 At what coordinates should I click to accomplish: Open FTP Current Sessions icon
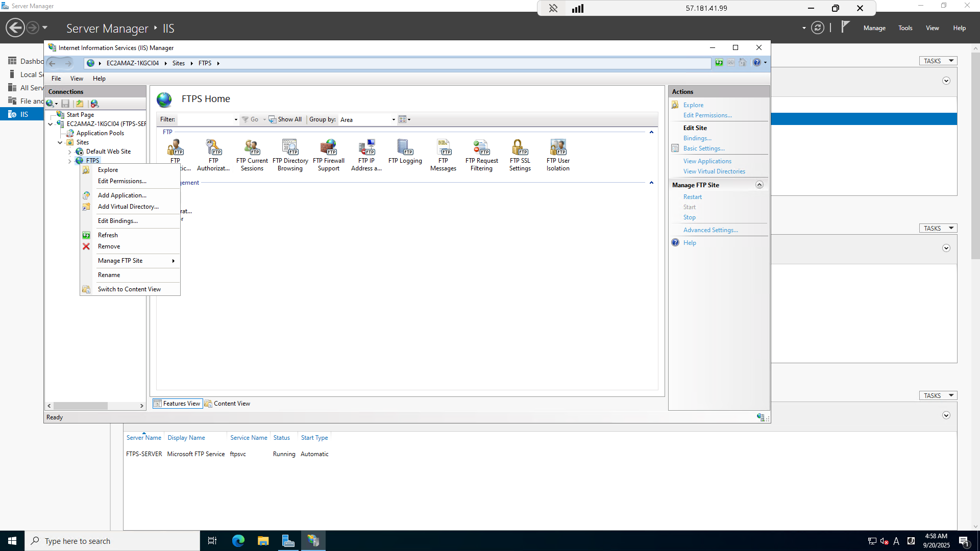(252, 148)
